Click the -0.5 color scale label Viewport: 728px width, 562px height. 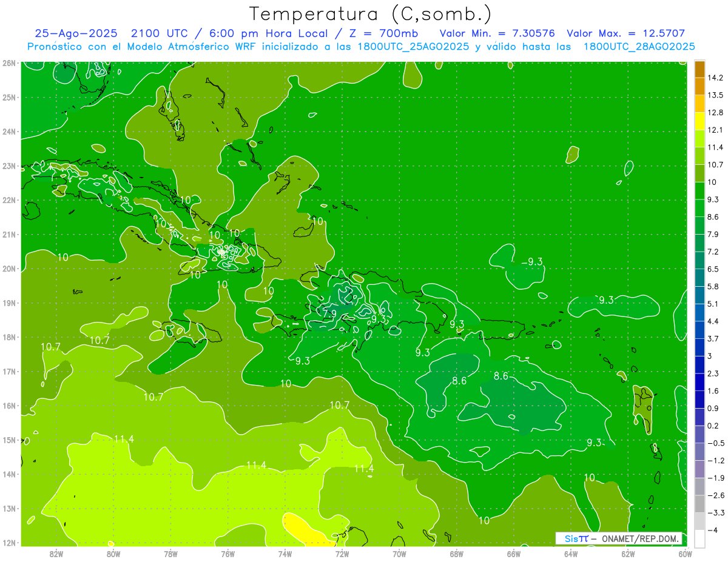[x=716, y=443]
